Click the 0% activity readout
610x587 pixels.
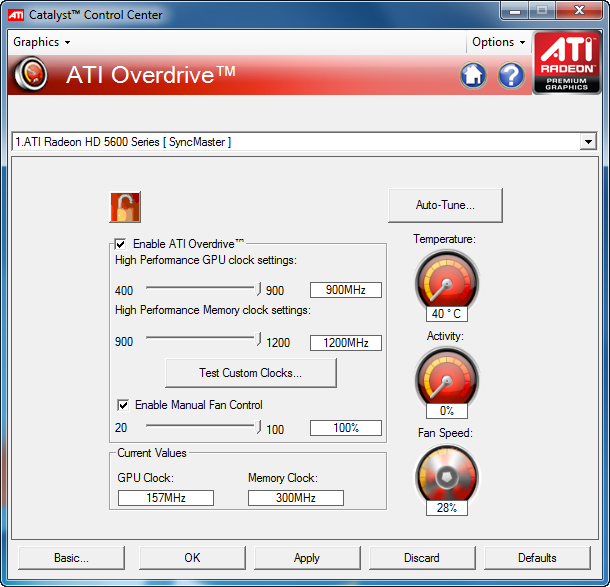tap(447, 411)
